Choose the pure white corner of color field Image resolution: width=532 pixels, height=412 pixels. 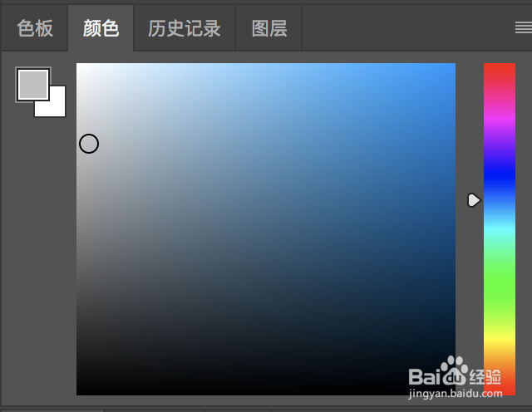80,66
